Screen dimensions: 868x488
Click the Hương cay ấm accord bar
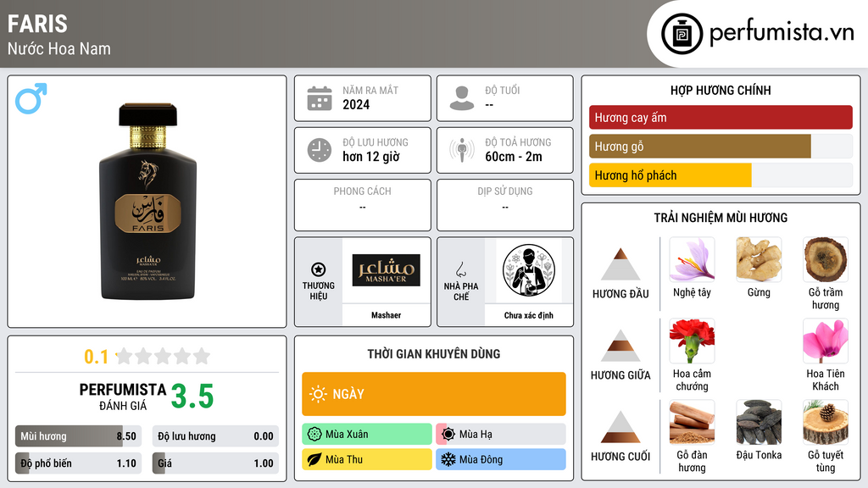(x=721, y=117)
